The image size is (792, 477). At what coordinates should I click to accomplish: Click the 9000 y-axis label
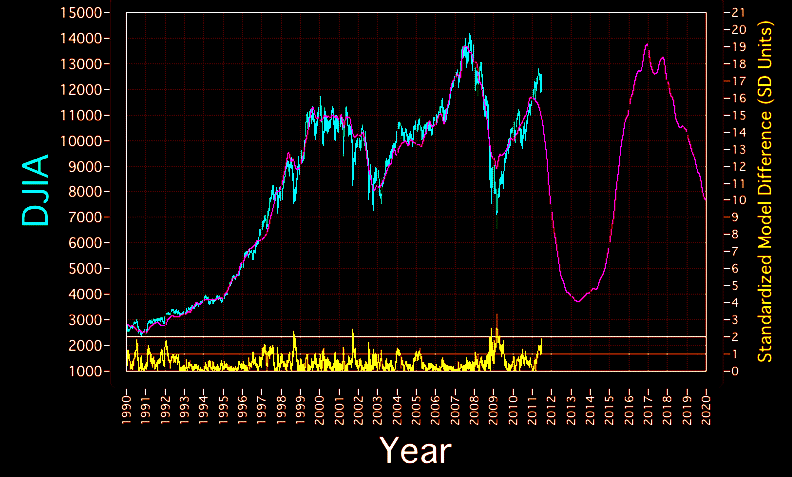[85, 167]
